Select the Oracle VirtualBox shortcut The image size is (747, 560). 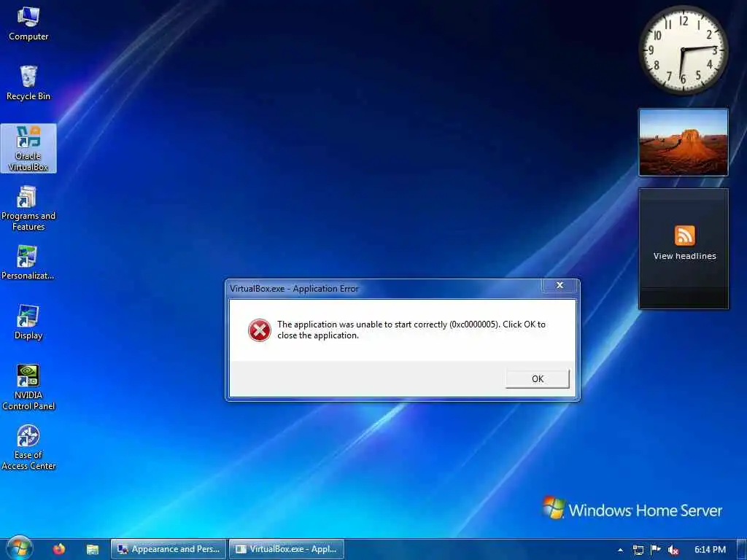pos(28,148)
